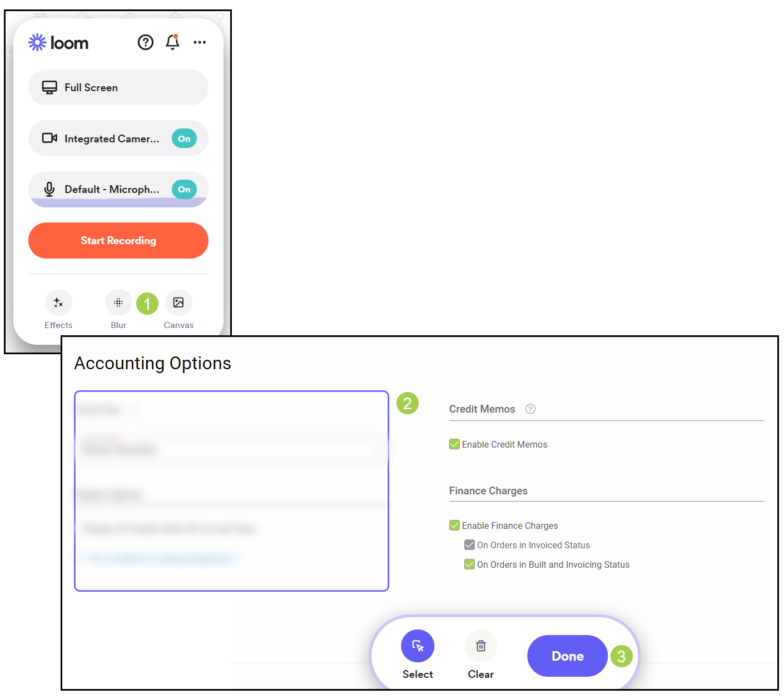Clear blur regions with trash icon
Viewport: 784px width, 699px height.
(x=481, y=646)
